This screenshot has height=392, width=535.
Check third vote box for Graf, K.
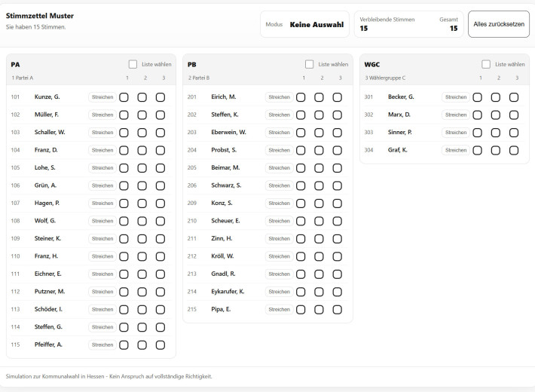(514, 150)
